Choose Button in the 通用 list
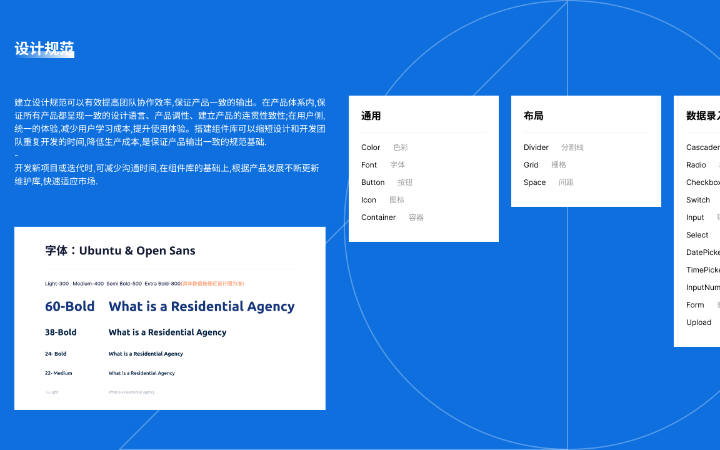Image resolution: width=720 pixels, height=450 pixels. tap(373, 183)
